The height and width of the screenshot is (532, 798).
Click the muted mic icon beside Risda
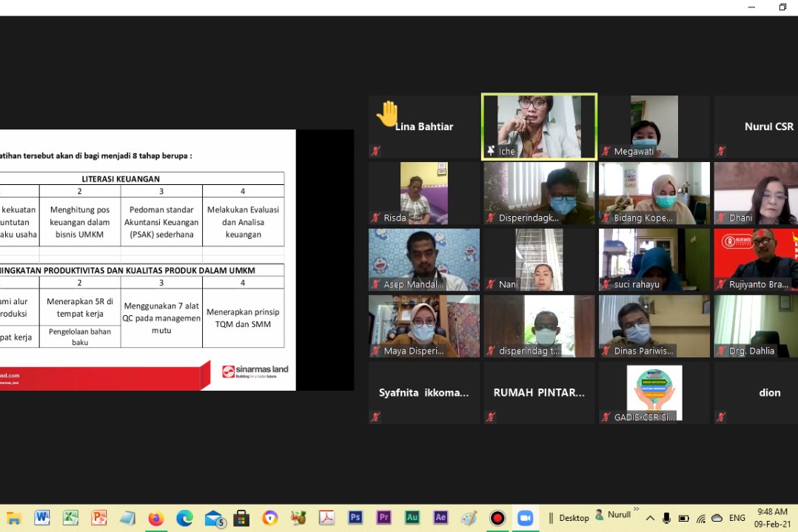coord(375,218)
